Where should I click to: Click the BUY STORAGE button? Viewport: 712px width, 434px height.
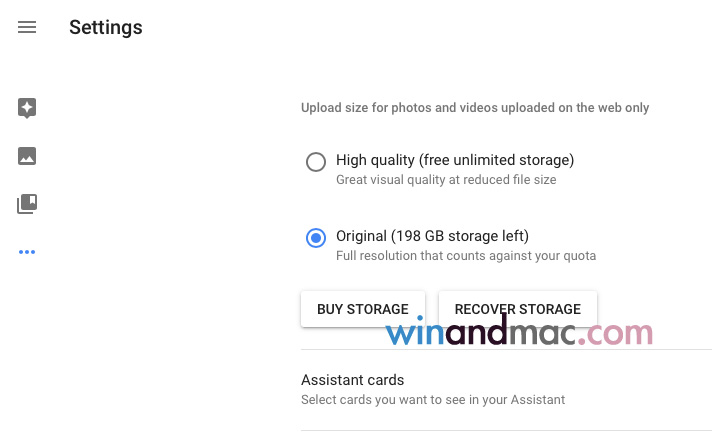[x=362, y=309]
